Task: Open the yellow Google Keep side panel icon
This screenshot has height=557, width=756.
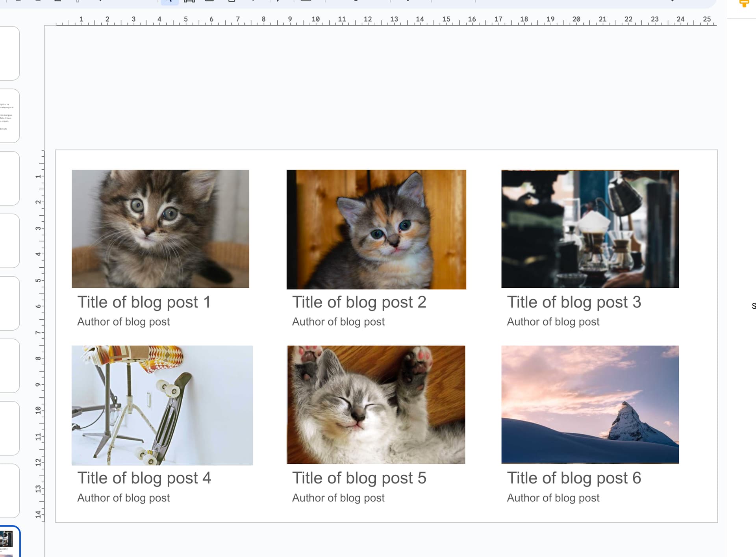Action: tap(744, 4)
